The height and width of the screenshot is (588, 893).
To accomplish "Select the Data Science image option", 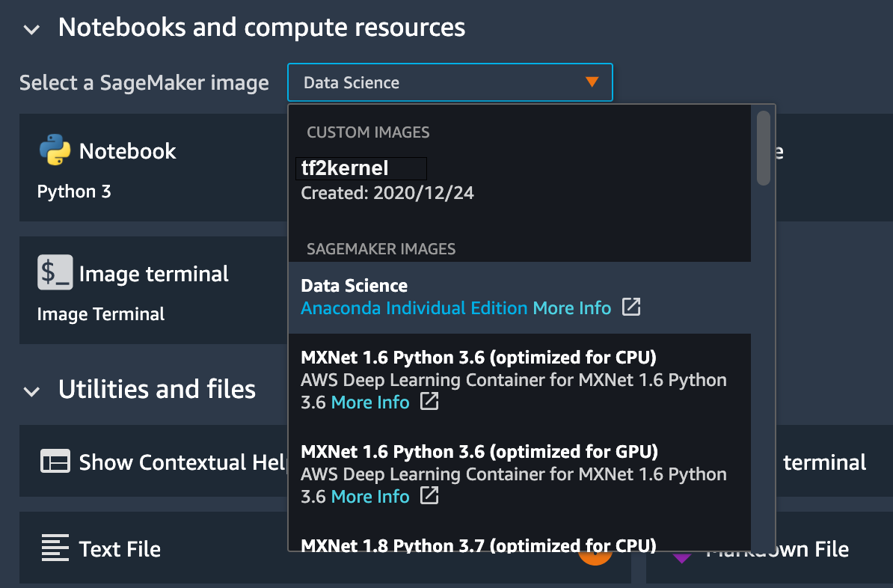I will pyautogui.click(x=355, y=286).
